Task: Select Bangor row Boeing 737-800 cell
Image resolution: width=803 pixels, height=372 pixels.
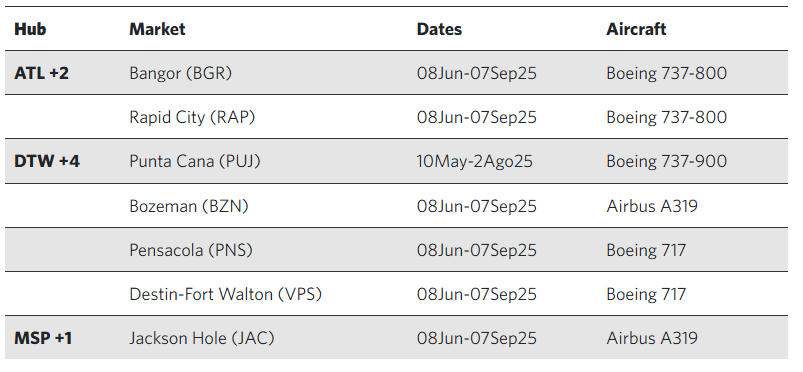Action: click(666, 73)
